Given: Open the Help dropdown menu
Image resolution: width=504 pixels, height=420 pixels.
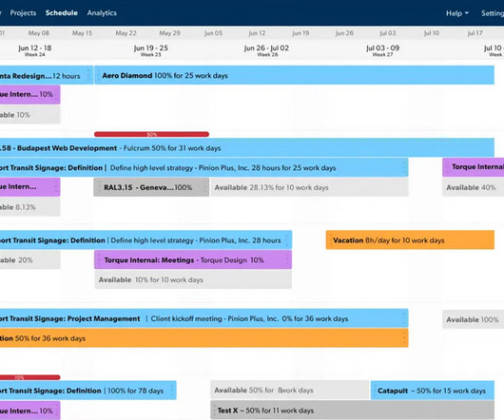Looking at the screenshot, I should pos(457,13).
